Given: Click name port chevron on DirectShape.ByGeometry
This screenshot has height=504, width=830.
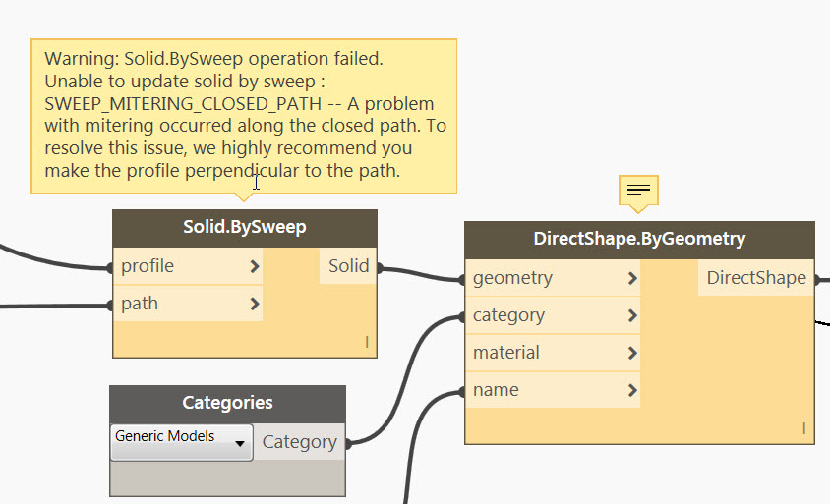Looking at the screenshot, I should tap(632, 390).
